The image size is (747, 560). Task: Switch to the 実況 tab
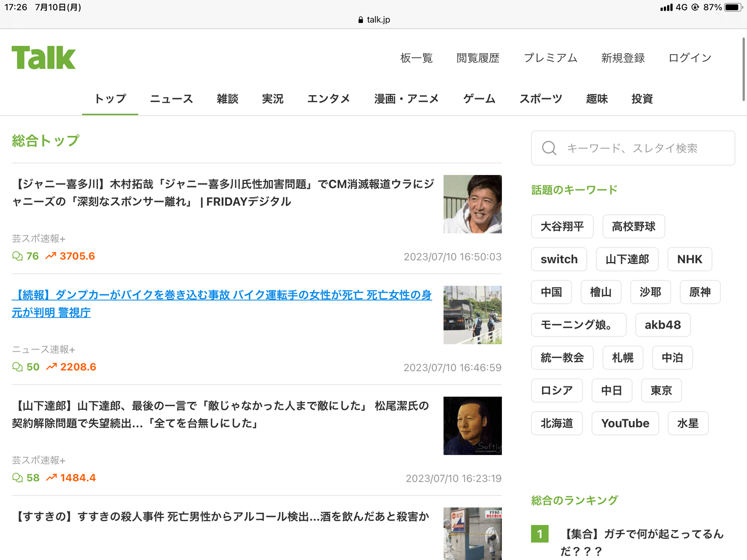(x=273, y=99)
